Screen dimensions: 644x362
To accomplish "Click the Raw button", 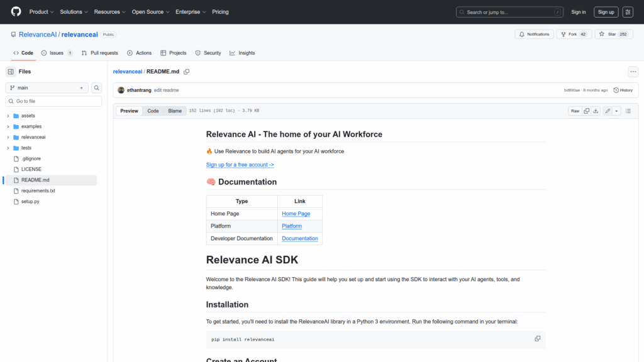I will [575, 111].
